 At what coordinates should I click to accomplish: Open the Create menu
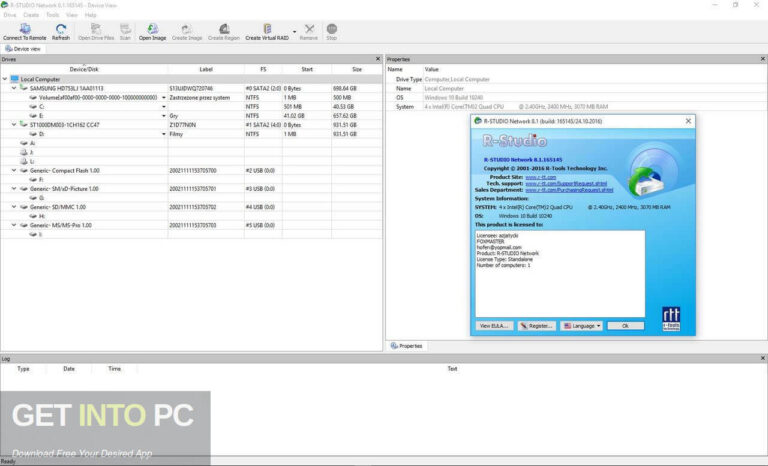31,15
